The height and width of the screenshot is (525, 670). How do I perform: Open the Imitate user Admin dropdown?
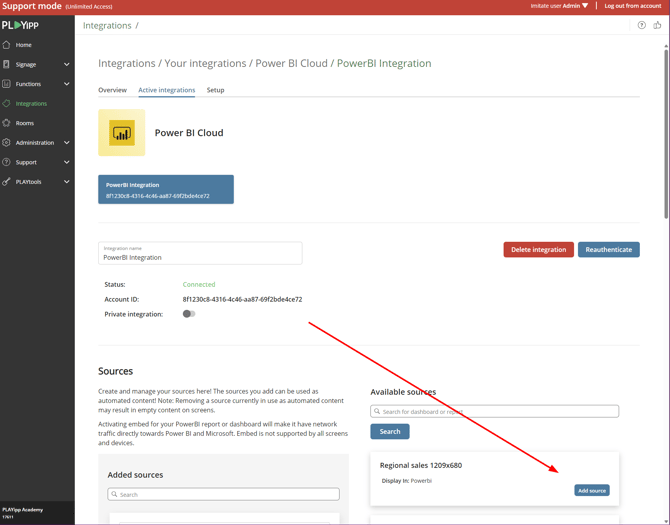560,6
